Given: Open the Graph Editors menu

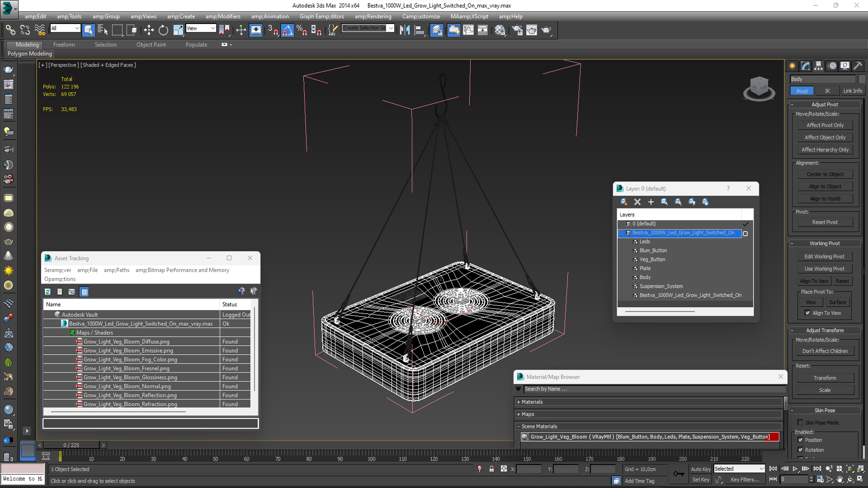Looking at the screenshot, I should [321, 16].
